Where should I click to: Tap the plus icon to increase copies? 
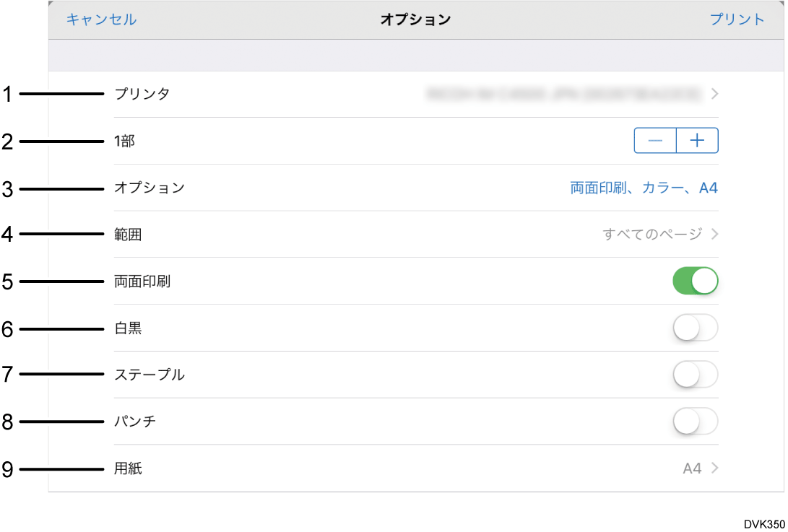697,140
